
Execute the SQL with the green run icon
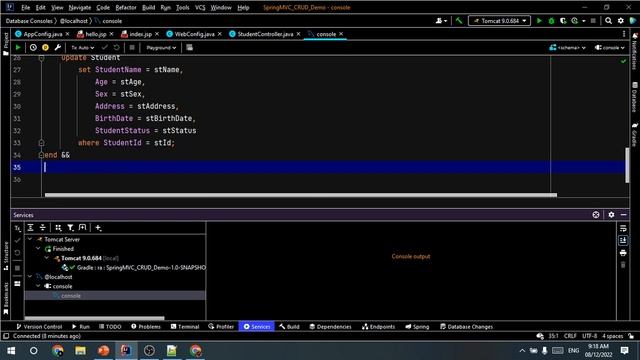coord(18,48)
